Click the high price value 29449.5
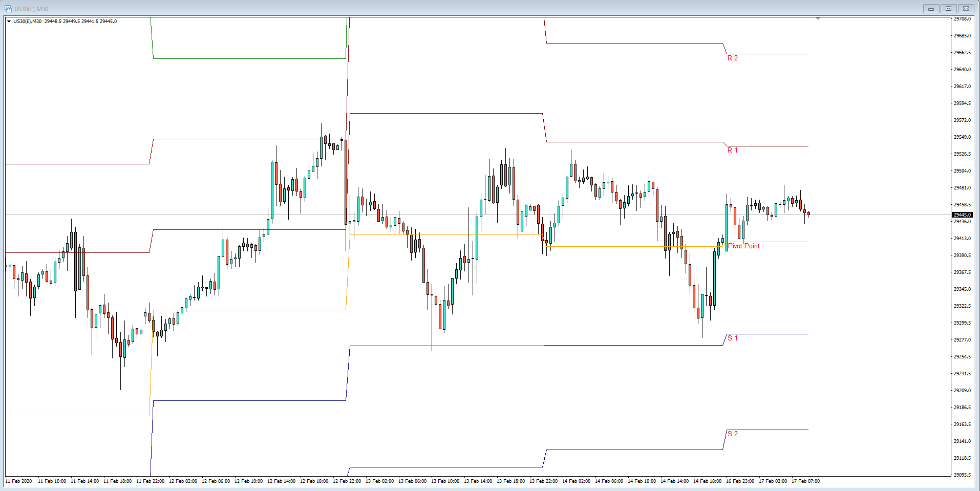Image resolution: width=980 pixels, height=491 pixels. pos(71,22)
